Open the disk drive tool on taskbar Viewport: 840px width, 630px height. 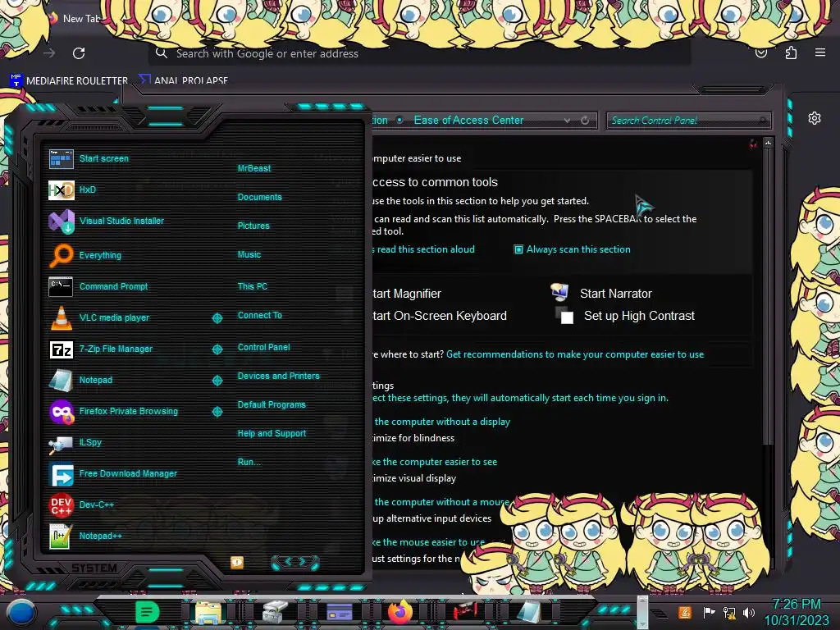pyautogui.click(x=275, y=612)
